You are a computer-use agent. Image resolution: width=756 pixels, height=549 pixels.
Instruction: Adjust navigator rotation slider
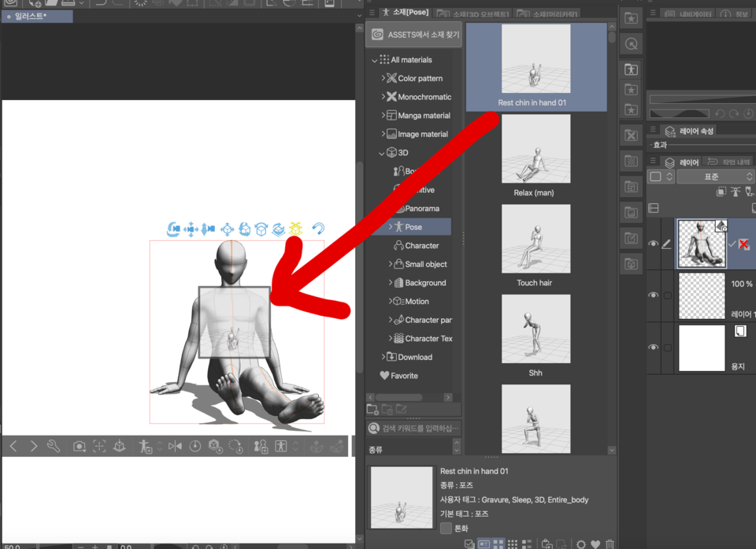coord(680,114)
